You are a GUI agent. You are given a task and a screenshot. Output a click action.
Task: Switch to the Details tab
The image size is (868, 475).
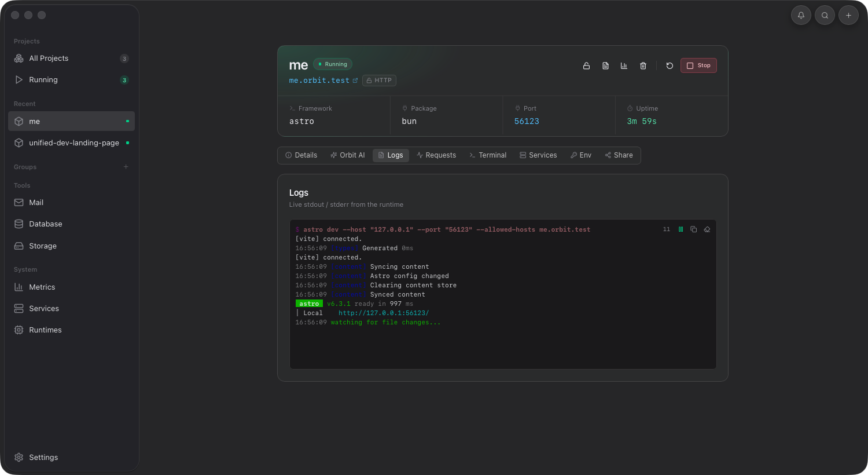click(x=301, y=155)
